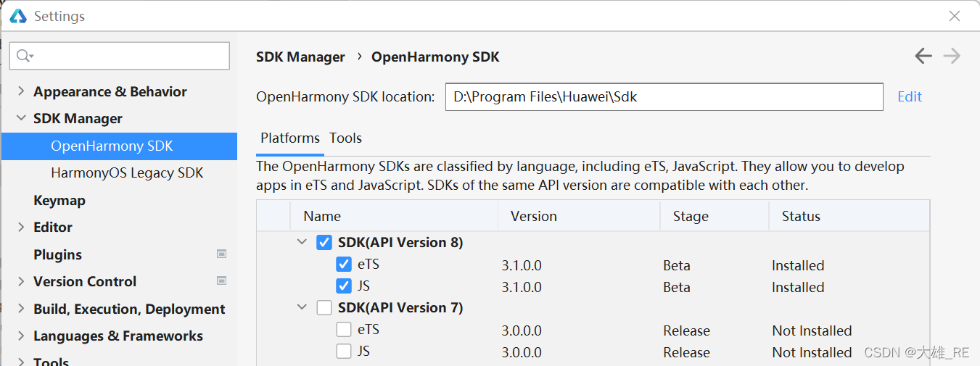980x366 pixels.
Task: Click the back arrow navigation icon
Action: point(923,56)
